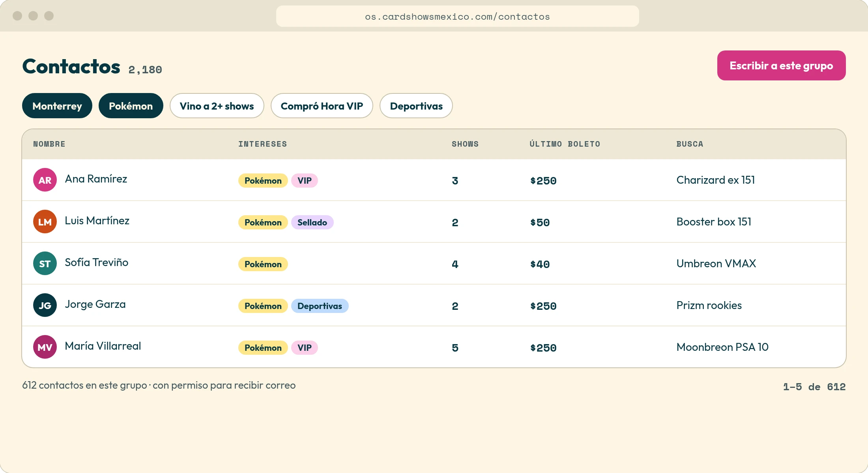Viewport: 868px width, 473px height.
Task: Click 'Escribir a este grupo' button
Action: pos(781,65)
